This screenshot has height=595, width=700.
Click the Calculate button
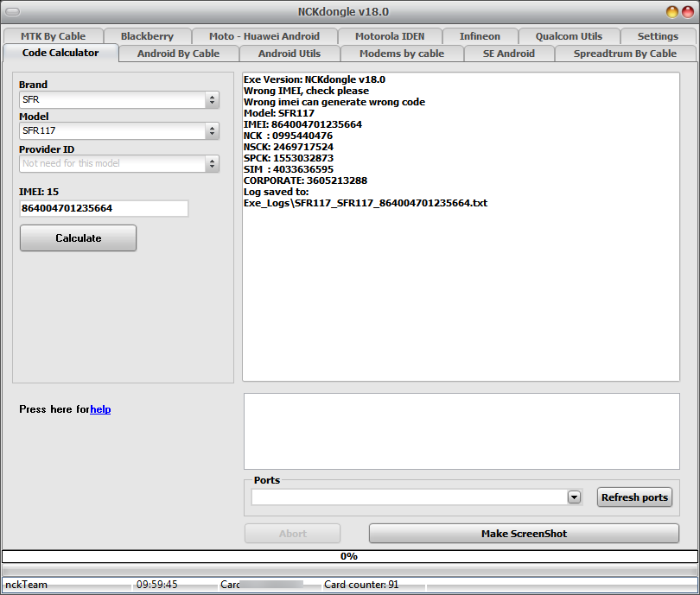coord(78,238)
